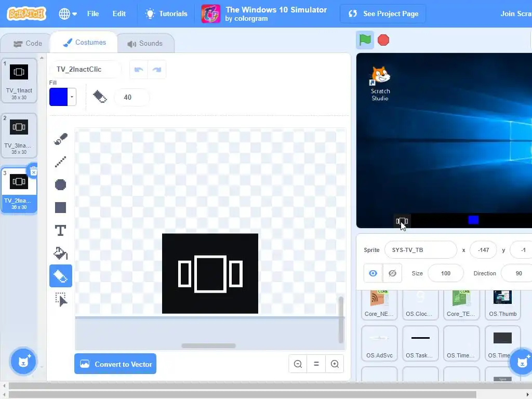Click task view icon on stage taskbar
This screenshot has height=399, width=532.
[402, 221]
